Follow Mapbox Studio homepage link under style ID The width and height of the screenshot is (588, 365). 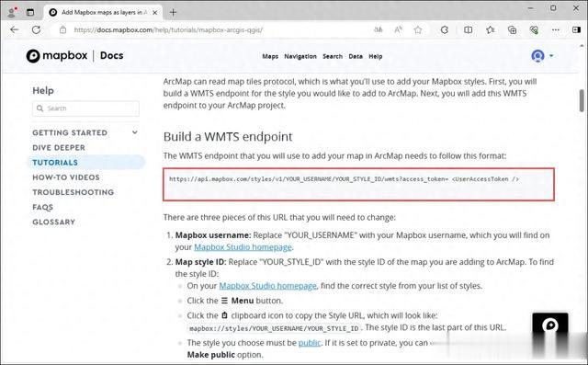(267, 286)
